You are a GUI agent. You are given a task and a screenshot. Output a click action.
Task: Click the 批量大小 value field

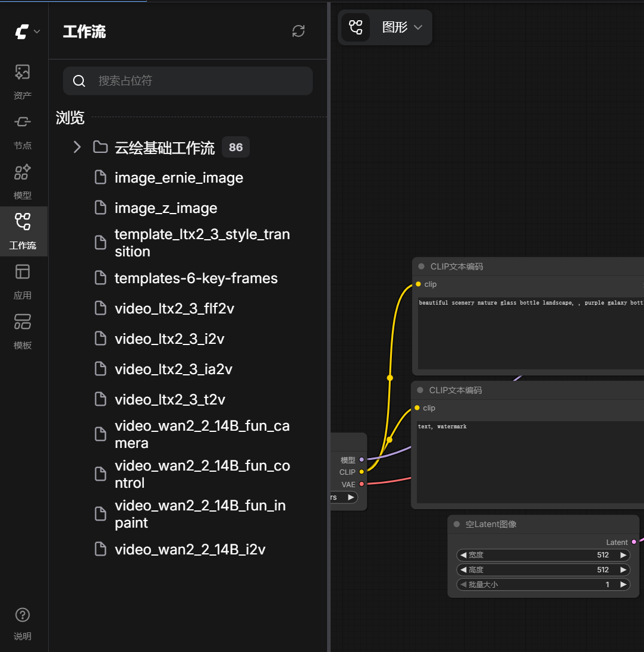tap(544, 584)
